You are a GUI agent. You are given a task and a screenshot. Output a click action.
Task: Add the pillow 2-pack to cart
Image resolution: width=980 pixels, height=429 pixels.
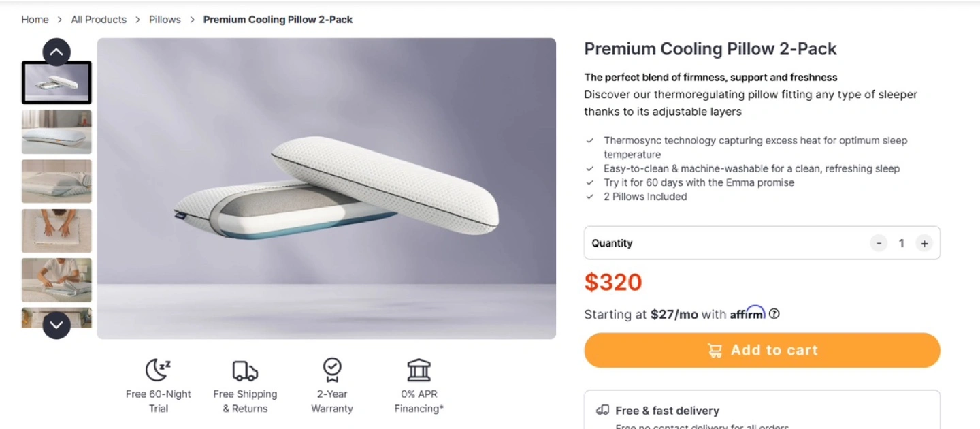(x=762, y=350)
